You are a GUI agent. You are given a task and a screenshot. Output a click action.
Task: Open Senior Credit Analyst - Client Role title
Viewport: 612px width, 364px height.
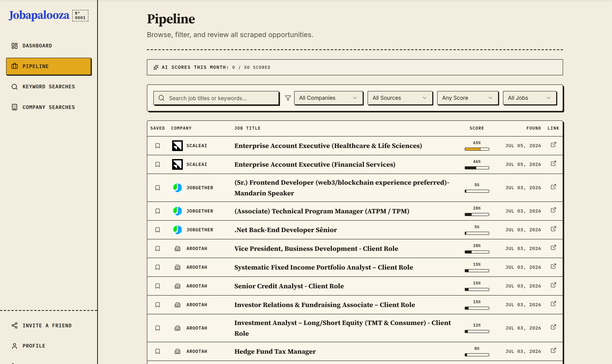tap(289, 286)
